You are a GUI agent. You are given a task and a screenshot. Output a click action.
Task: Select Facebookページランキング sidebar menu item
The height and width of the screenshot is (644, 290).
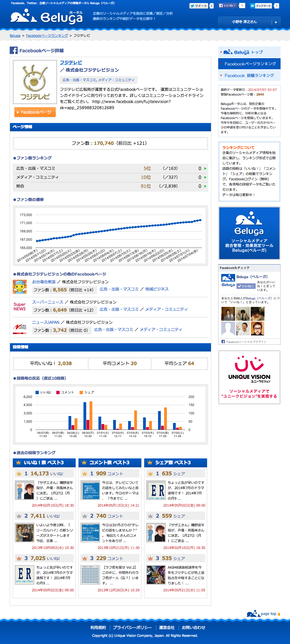click(x=249, y=64)
